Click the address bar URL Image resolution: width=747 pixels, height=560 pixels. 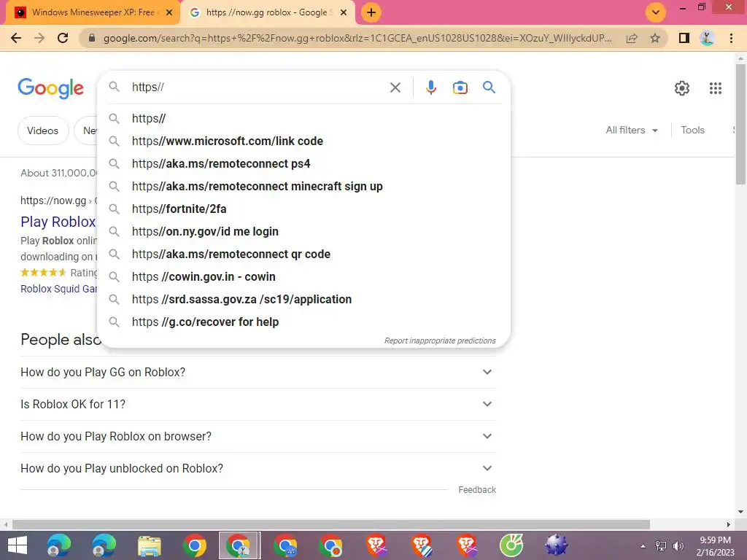pyautogui.click(x=357, y=38)
